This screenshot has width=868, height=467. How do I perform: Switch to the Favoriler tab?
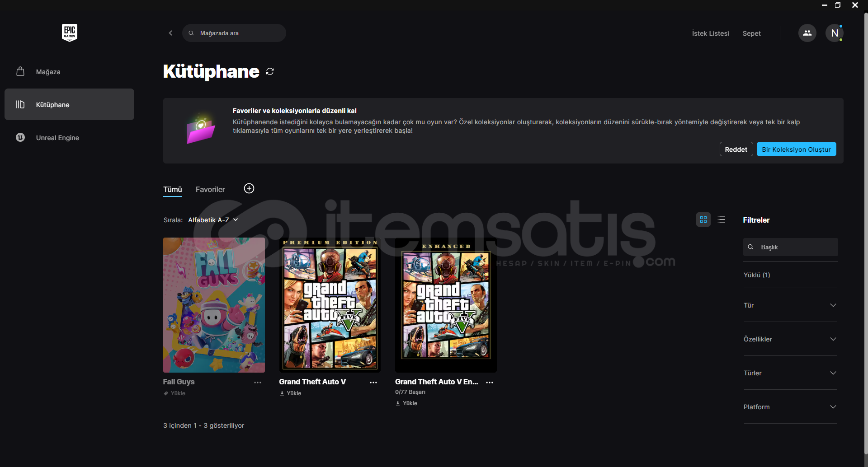210,190
